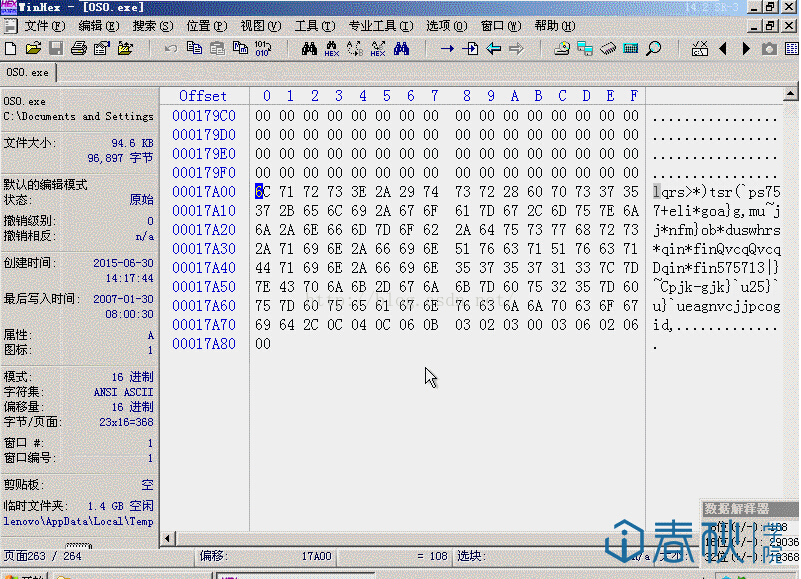Select the highlighted 6C byte at offset 00017A00

tap(263, 192)
